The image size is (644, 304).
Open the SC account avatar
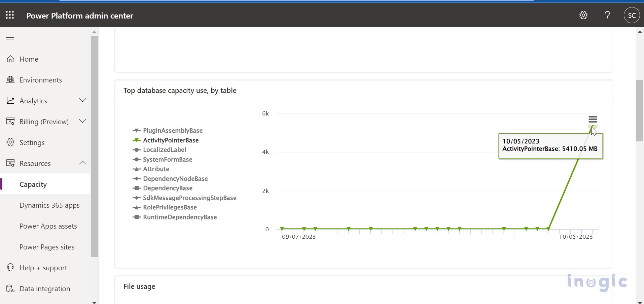[632, 15]
